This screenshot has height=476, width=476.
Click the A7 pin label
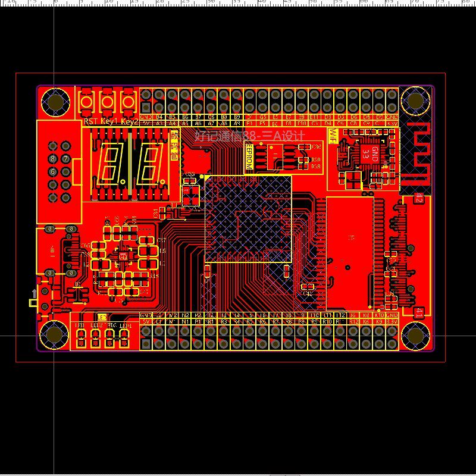point(211,124)
